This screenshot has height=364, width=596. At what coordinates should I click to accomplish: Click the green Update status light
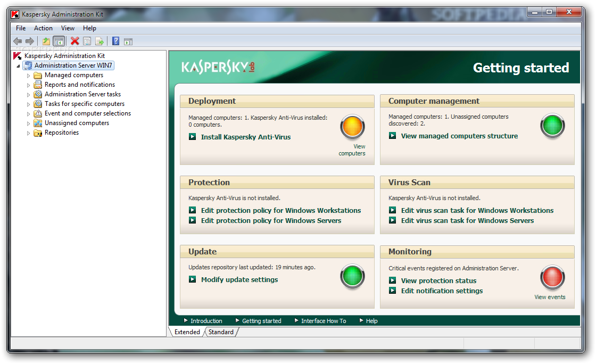point(352,276)
